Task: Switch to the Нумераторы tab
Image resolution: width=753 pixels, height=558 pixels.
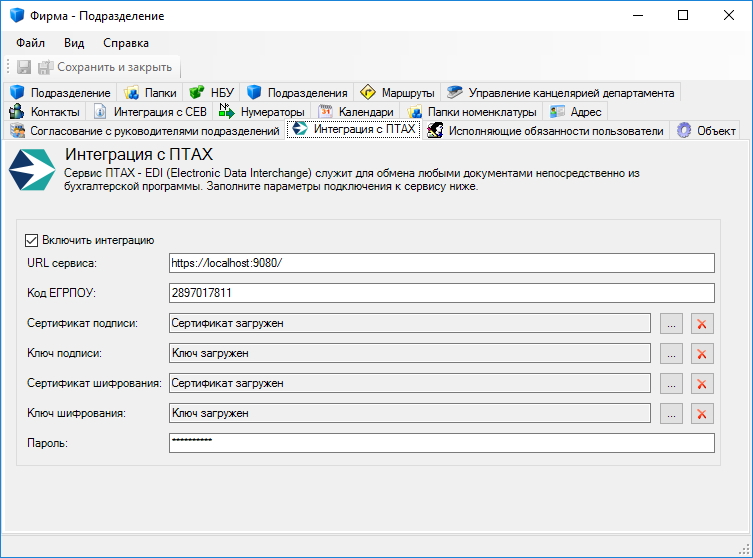Action: point(262,111)
